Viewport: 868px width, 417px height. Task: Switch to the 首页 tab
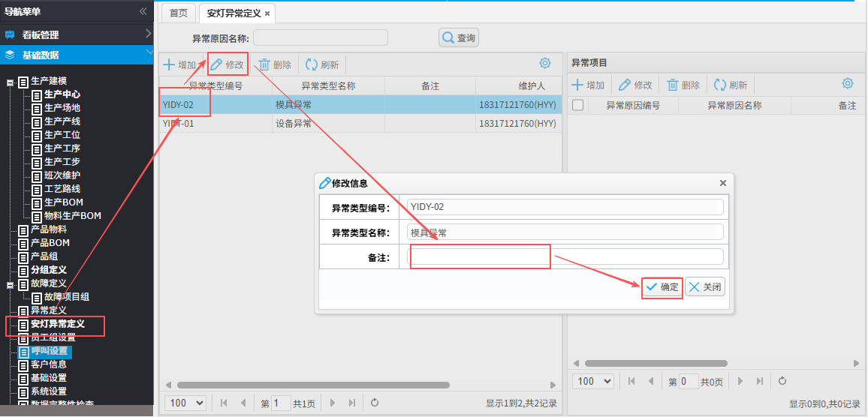tap(179, 13)
